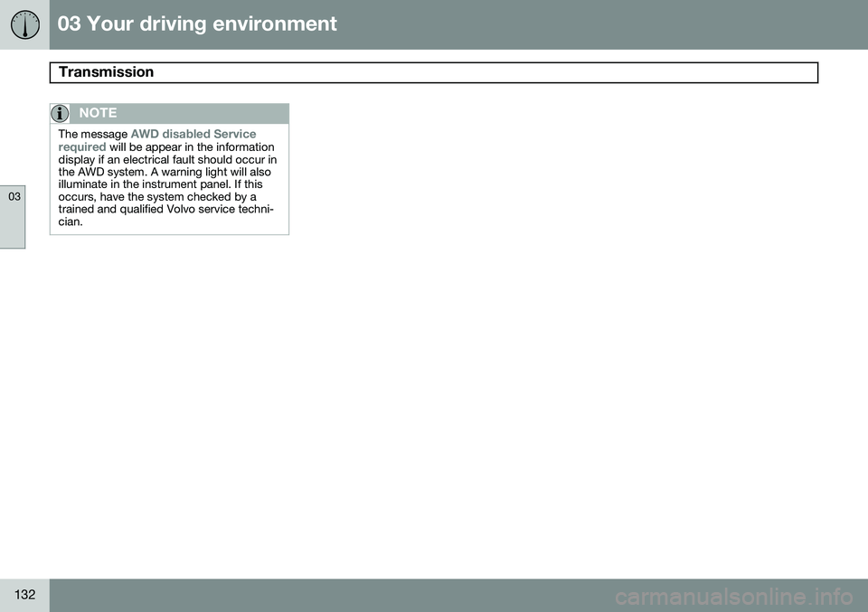Click the 'Transmission' section heading

(x=107, y=72)
